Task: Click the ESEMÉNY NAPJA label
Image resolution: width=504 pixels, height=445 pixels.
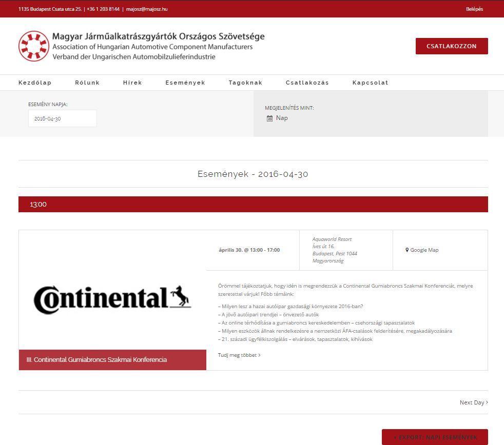Action: coord(48,105)
